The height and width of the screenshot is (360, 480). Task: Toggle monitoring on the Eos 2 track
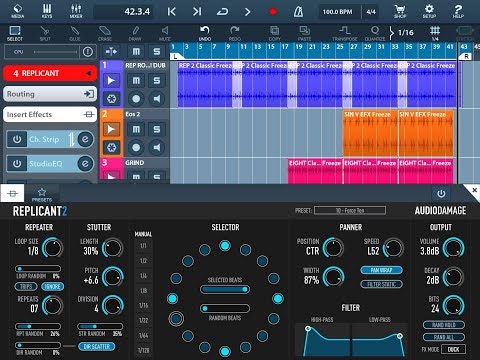tap(157, 147)
